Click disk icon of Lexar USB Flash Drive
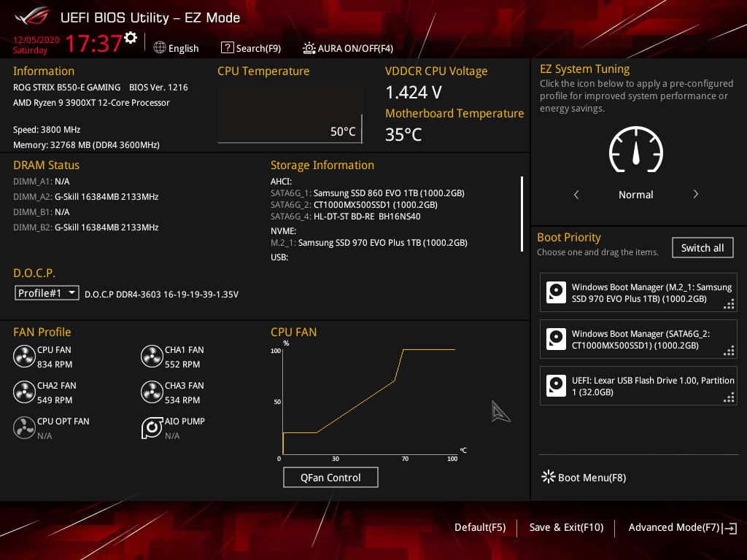This screenshot has height=560, width=747. [556, 386]
